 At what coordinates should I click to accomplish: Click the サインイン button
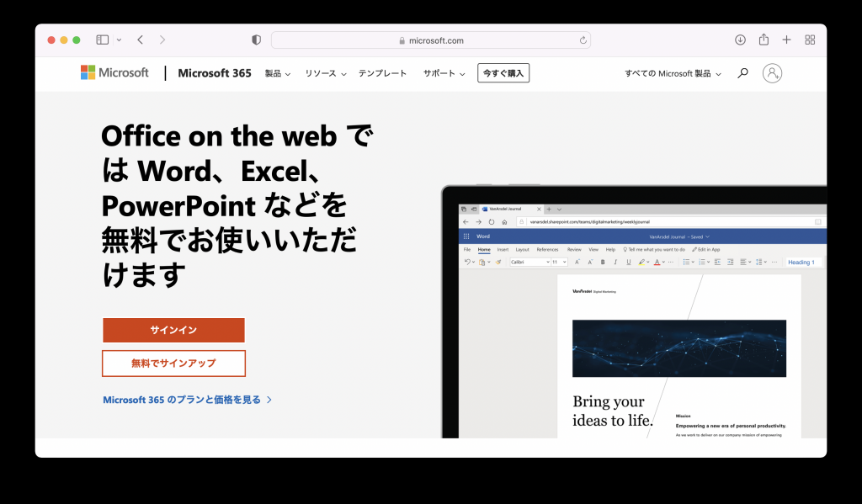coord(173,330)
